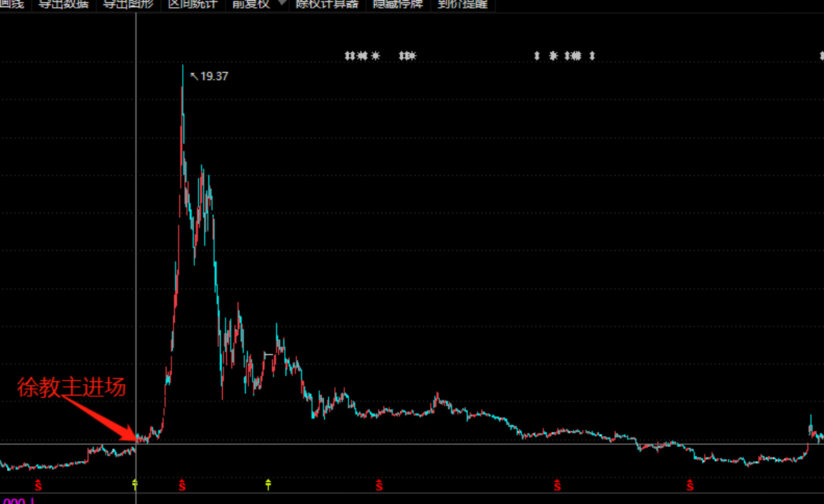The image size is (824, 504).
Task: Click the 导出数据 export data button
Action: click(x=64, y=4)
